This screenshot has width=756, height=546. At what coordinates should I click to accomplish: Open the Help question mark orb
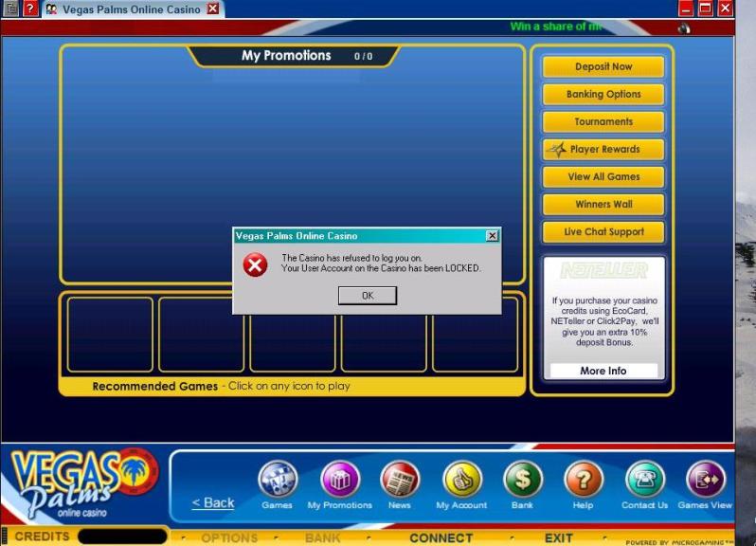click(584, 479)
